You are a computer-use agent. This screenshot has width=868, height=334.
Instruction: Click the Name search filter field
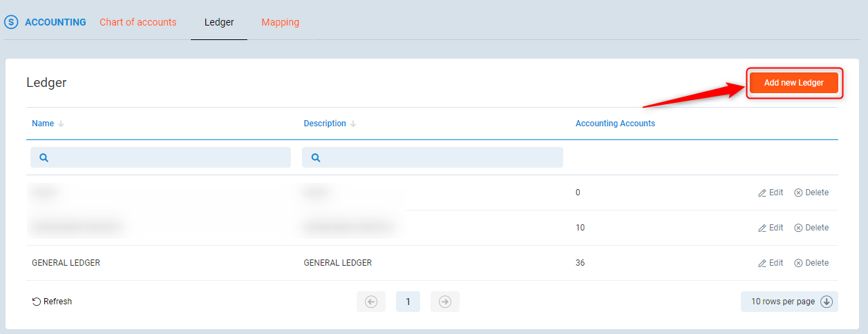pos(160,157)
